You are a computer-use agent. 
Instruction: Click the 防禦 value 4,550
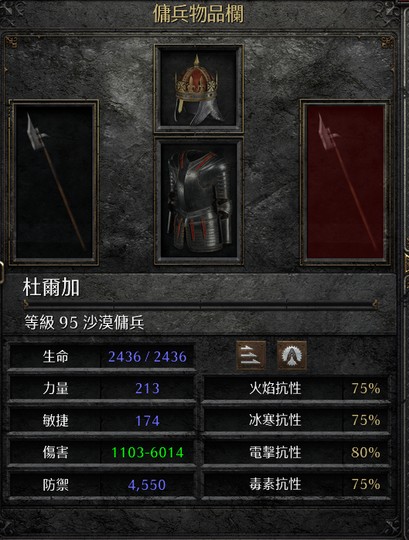[147, 485]
